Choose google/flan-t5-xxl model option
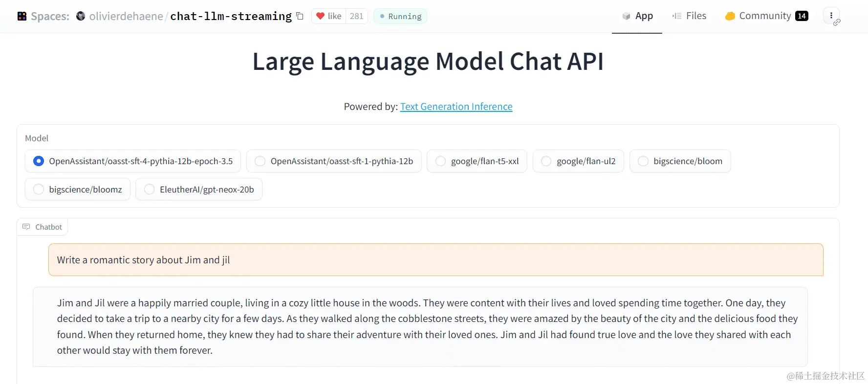Viewport: 868px width, 384px height. (477, 161)
